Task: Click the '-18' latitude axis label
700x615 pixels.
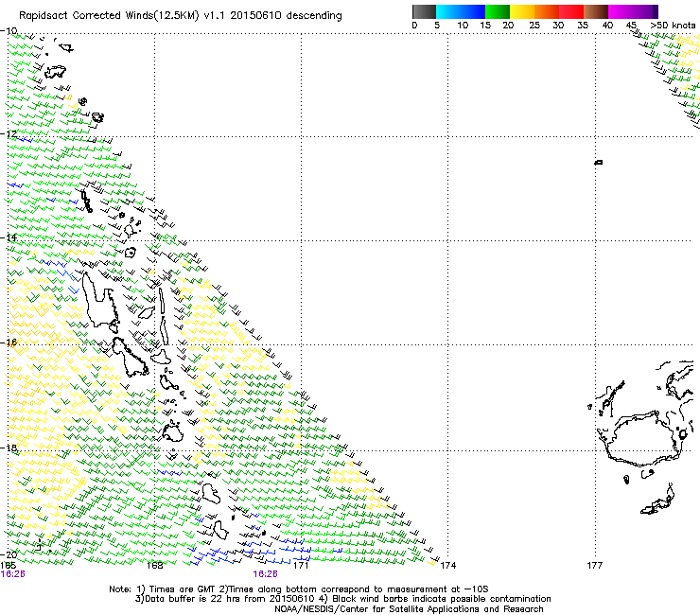Action: 9,448
